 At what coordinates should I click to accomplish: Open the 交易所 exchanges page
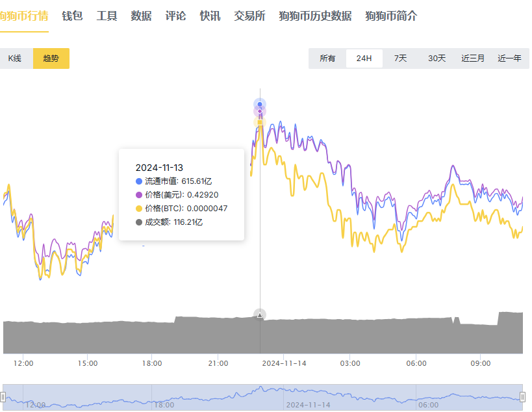(x=248, y=16)
